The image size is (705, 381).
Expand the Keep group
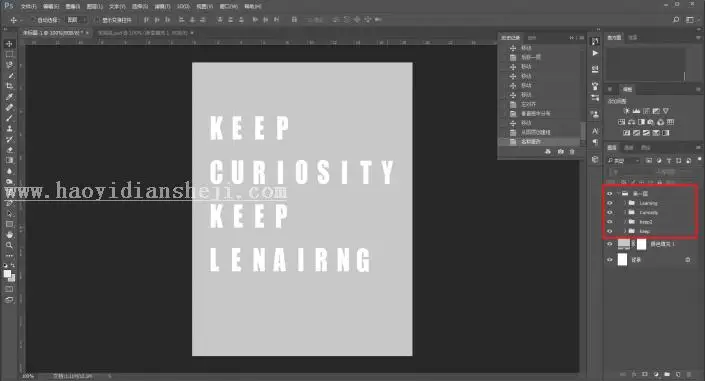click(x=625, y=231)
